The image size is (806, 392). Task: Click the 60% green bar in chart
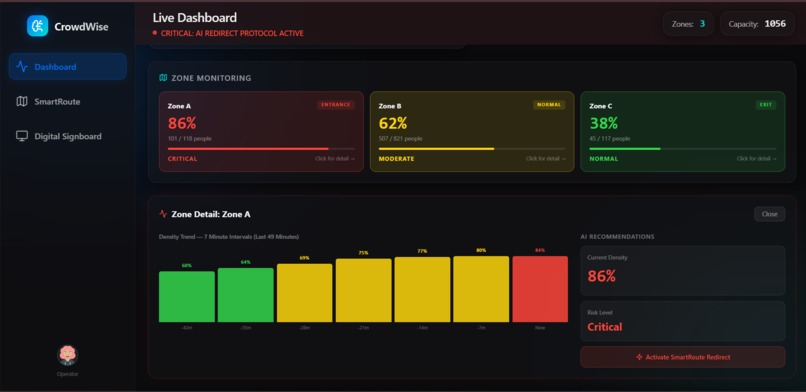pos(187,297)
